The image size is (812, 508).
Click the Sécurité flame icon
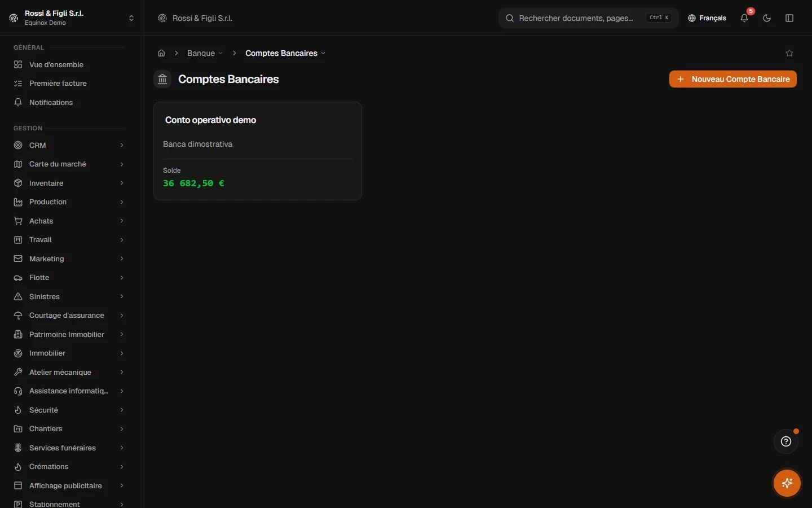point(18,410)
